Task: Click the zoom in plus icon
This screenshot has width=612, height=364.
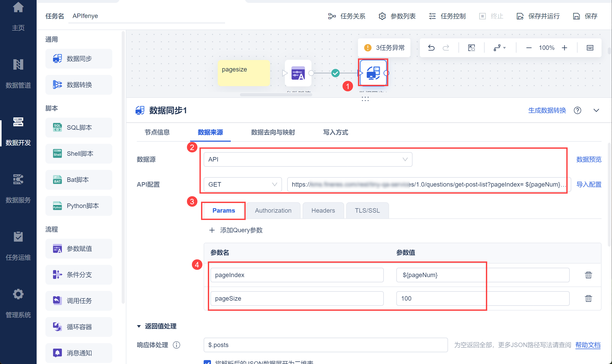Action: pos(564,48)
